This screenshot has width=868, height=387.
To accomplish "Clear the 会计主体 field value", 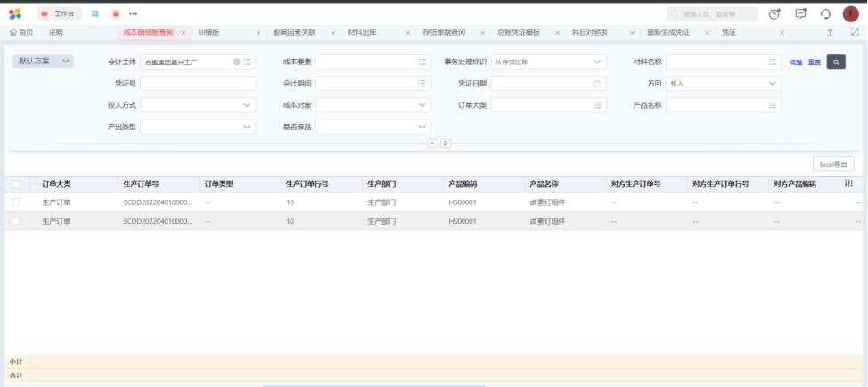I will tap(237, 62).
